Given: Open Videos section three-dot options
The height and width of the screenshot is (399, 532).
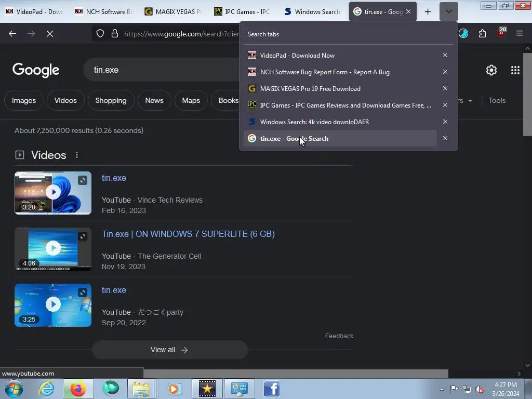Looking at the screenshot, I should click(77, 155).
